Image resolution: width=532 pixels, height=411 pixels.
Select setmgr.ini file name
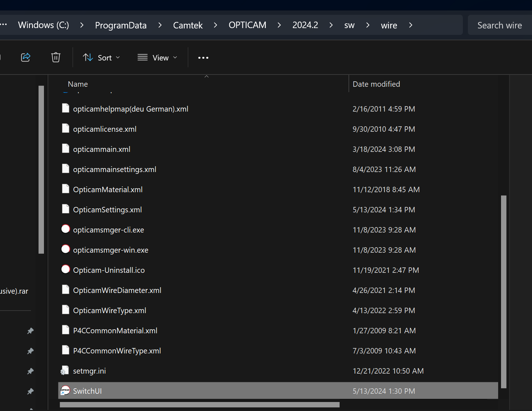tap(89, 371)
